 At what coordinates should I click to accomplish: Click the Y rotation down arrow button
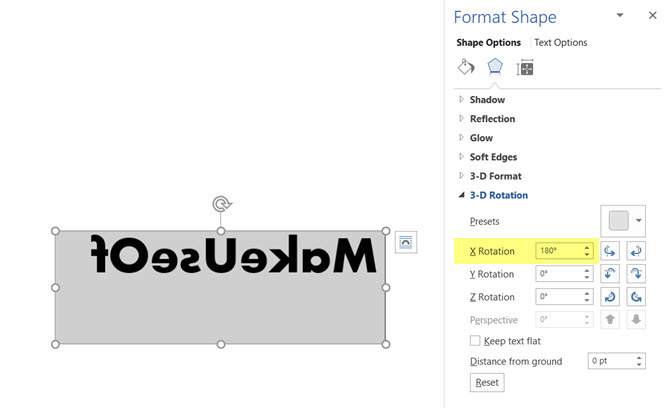[636, 273]
